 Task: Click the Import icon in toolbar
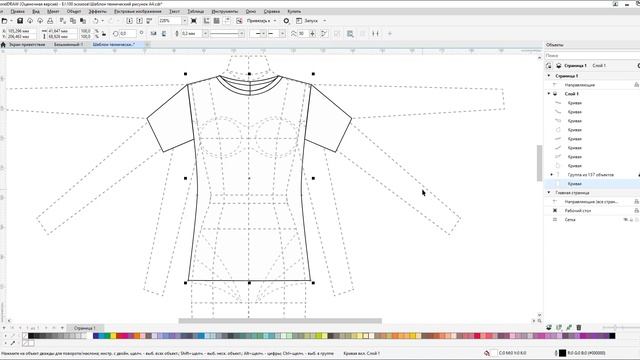129,20
